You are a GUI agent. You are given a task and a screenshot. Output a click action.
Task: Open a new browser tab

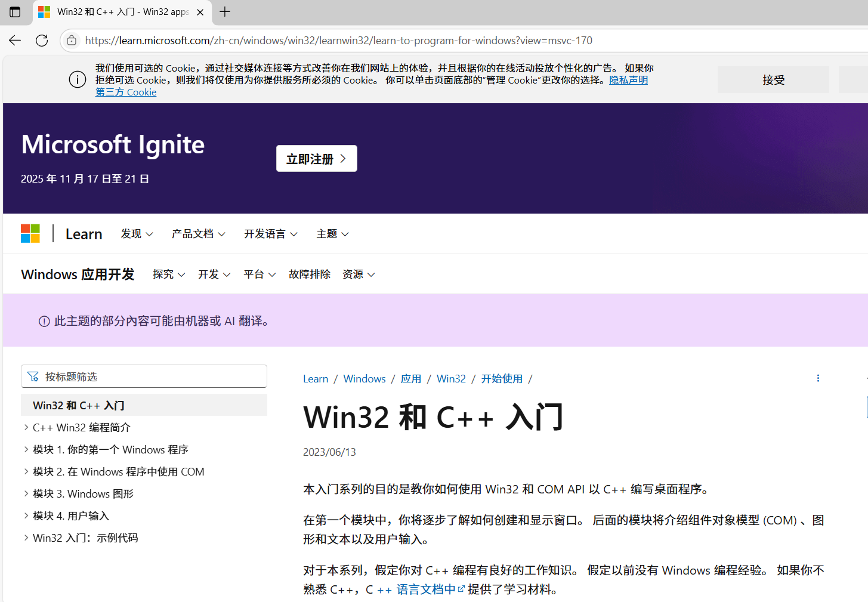(225, 12)
